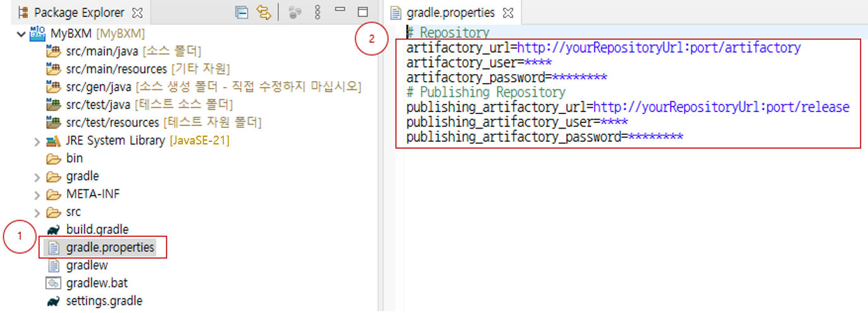This screenshot has height=313, width=868.
Task: Expand the JRE System Library node
Action: click(37, 141)
